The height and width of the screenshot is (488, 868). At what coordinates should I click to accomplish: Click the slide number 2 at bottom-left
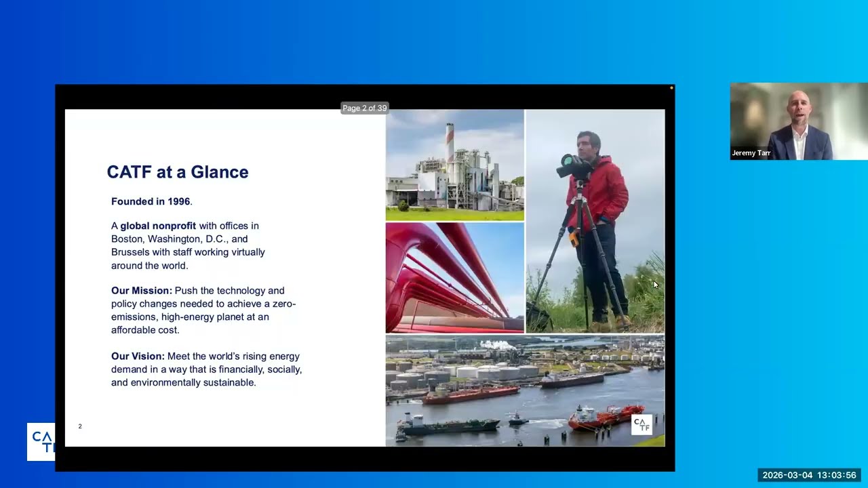click(x=80, y=426)
